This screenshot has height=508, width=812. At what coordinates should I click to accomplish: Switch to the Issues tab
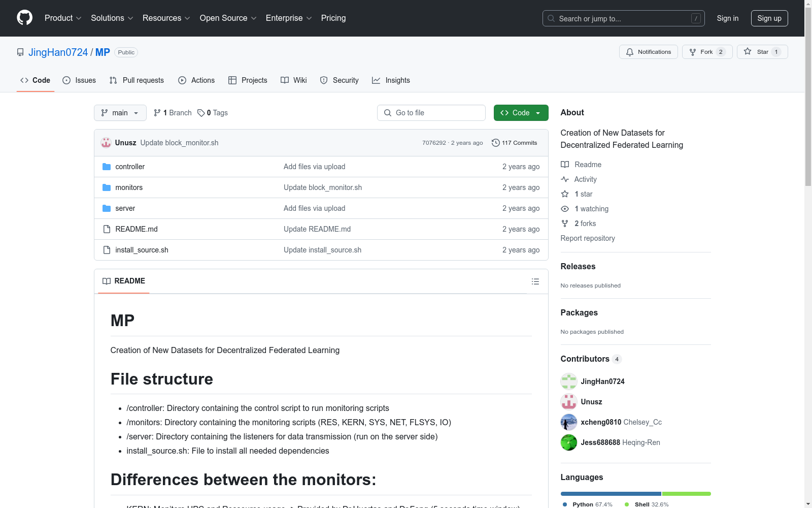[79, 80]
